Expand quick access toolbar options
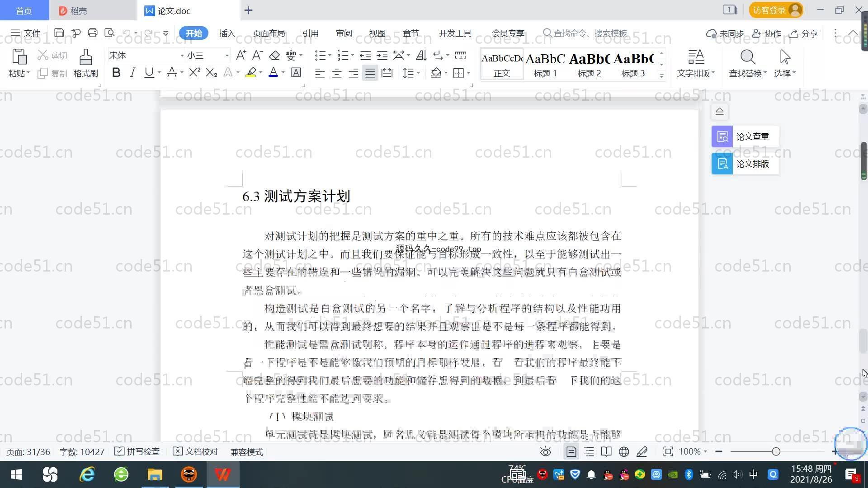This screenshot has height=488, width=868. (x=165, y=33)
